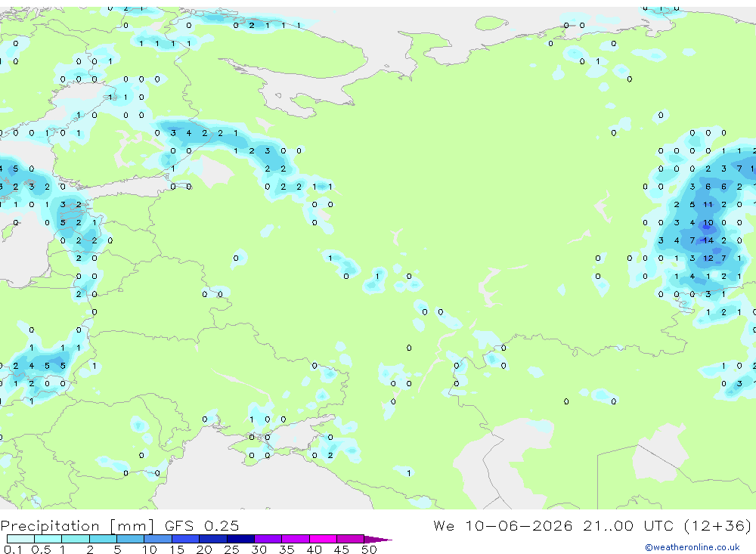Click the 10–15 mm blue legend swatch
This screenshot has width=756, height=554.
pos(158,539)
